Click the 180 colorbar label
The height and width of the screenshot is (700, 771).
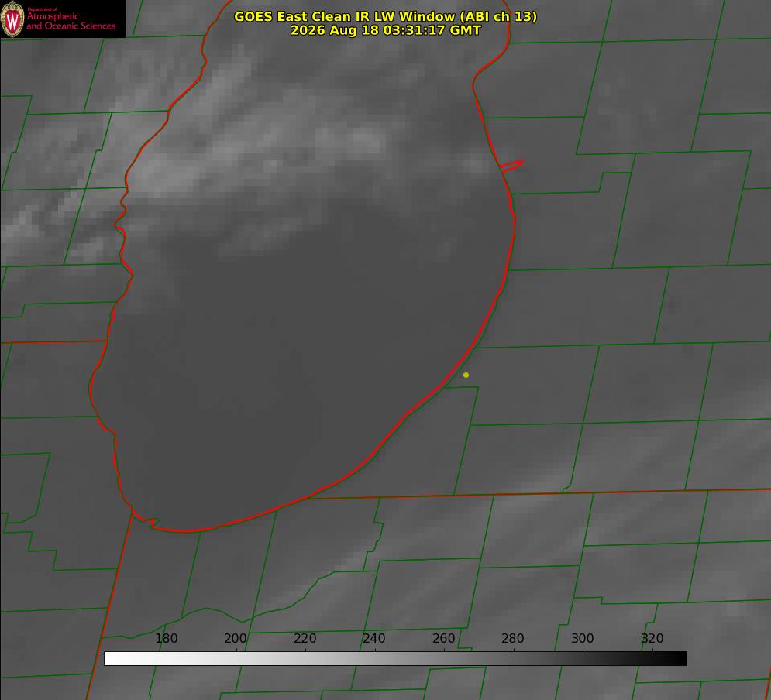[x=166, y=638]
